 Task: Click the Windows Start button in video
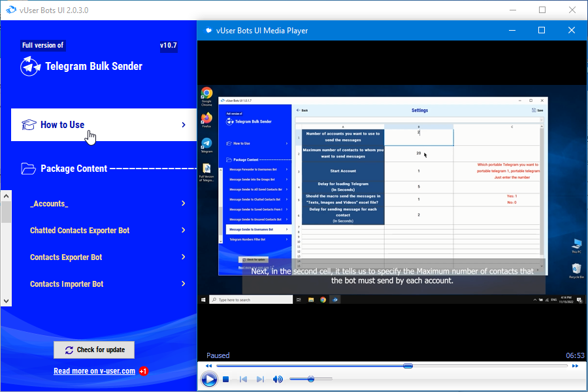(x=203, y=300)
